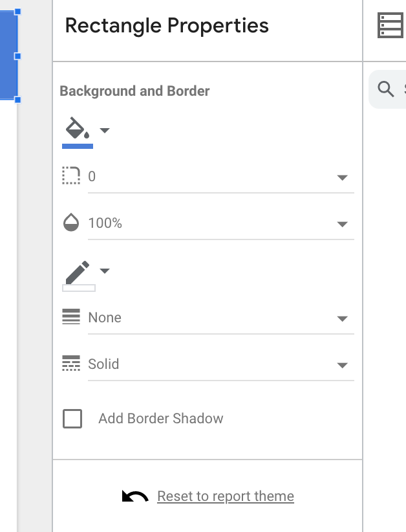
Task: Open the 100% opacity dropdown
Action: coord(221,223)
